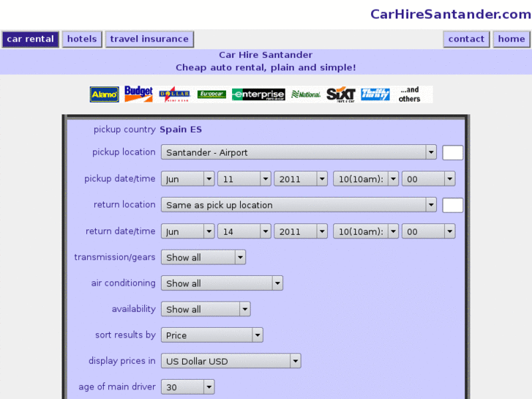
Task: Switch to the hotels tab
Action: click(x=82, y=39)
